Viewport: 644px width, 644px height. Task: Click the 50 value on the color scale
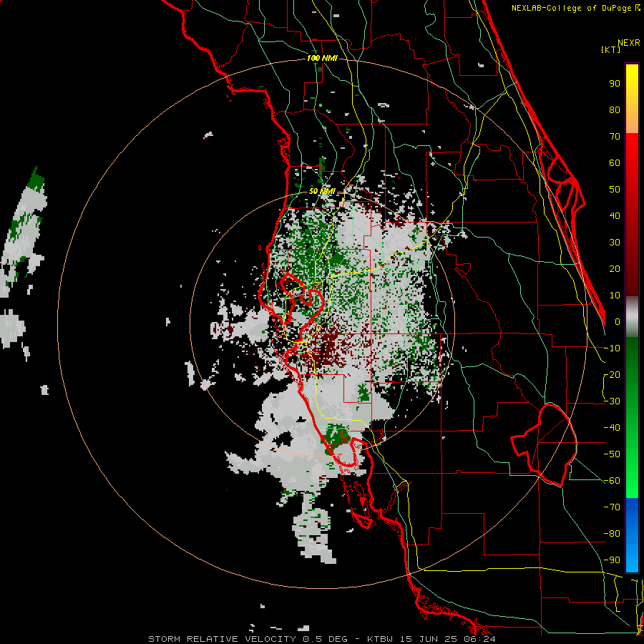[615, 190]
